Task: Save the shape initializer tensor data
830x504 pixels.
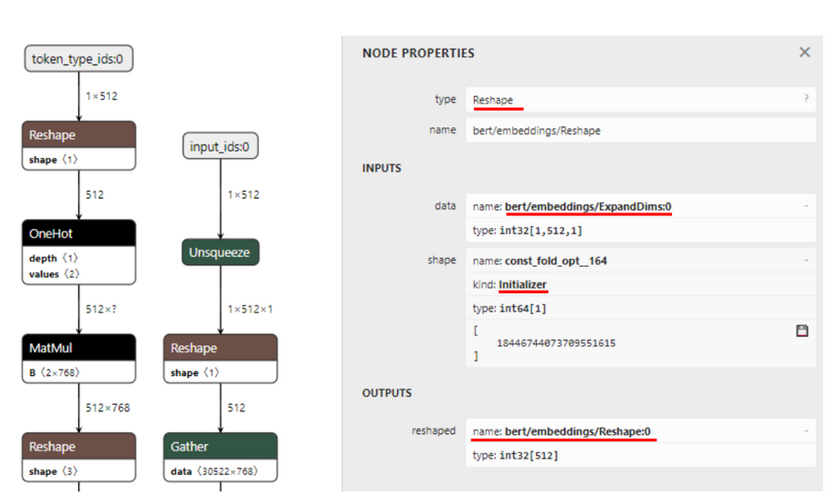Action: [x=802, y=331]
